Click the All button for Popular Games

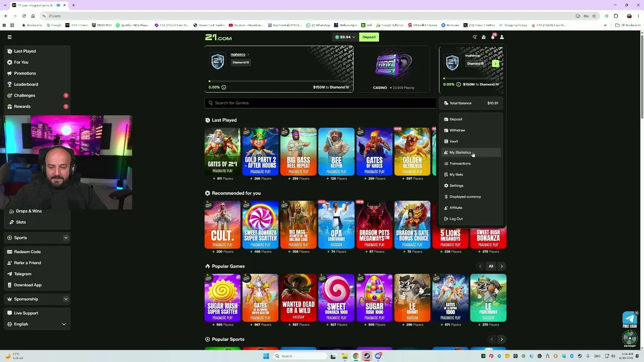pyautogui.click(x=491, y=266)
